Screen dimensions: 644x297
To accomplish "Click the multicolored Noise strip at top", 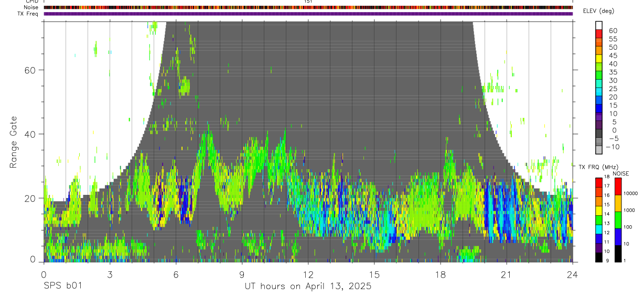I will [x=308, y=7].
